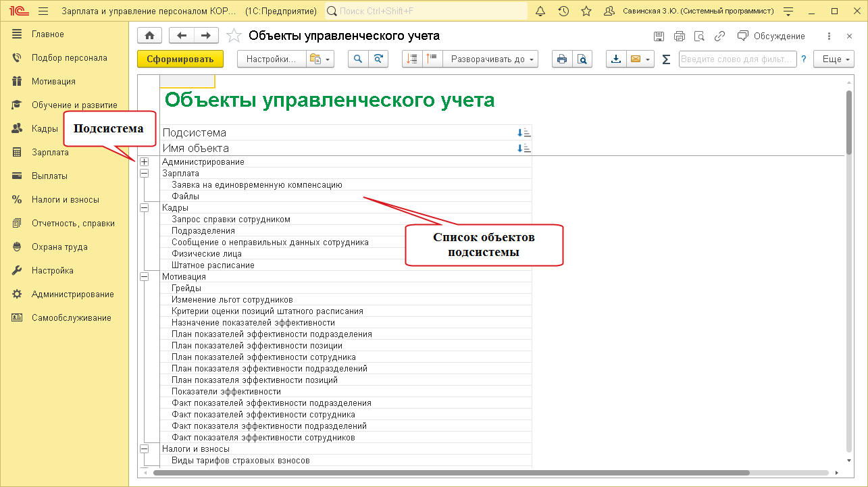Click the Сформировать button

tap(180, 59)
